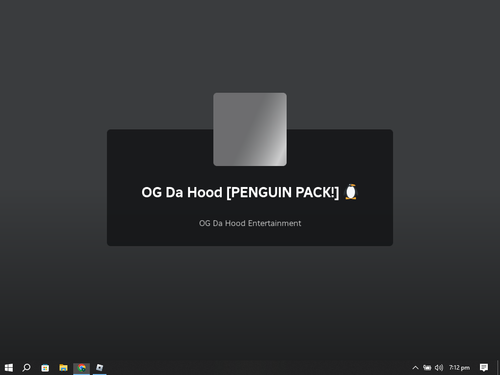Launch Microsoft Store from the taskbar
500x375 pixels.
point(45,368)
